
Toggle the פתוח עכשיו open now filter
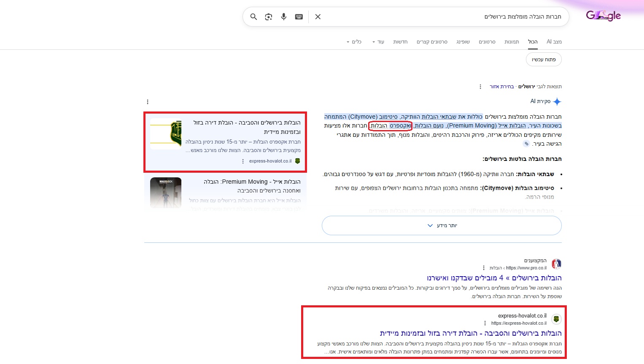544,60
